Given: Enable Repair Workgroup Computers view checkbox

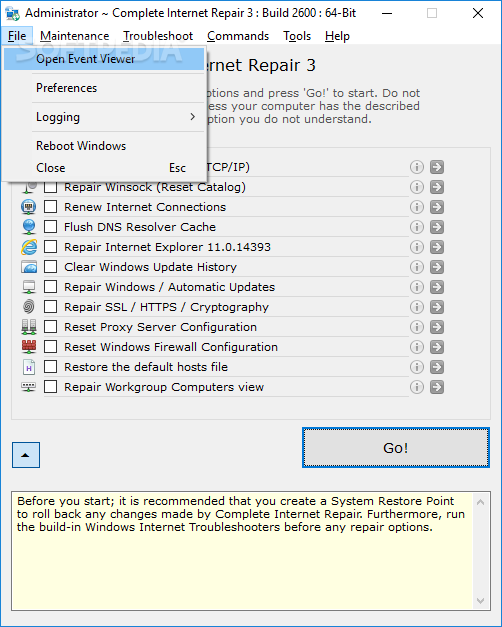Looking at the screenshot, I should click(x=50, y=387).
